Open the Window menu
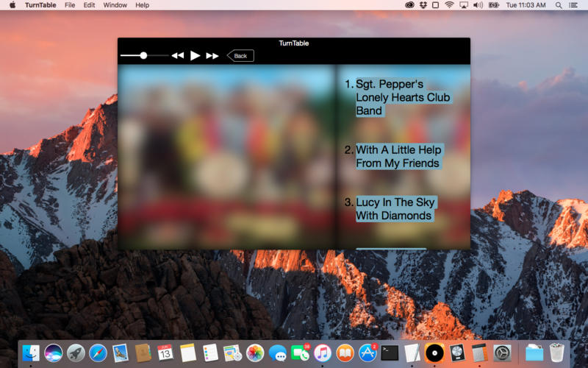 tap(115, 5)
